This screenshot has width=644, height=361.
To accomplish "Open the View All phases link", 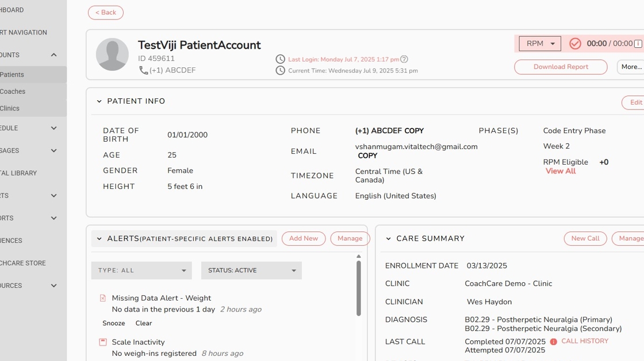I will (561, 171).
